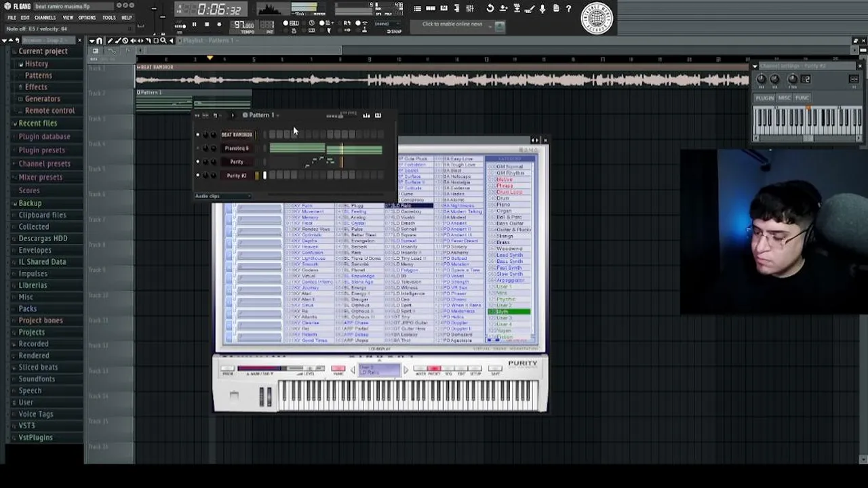The image size is (868, 488).
Task: Switch to FUNC tab in Channel settings
Action: click(x=802, y=98)
